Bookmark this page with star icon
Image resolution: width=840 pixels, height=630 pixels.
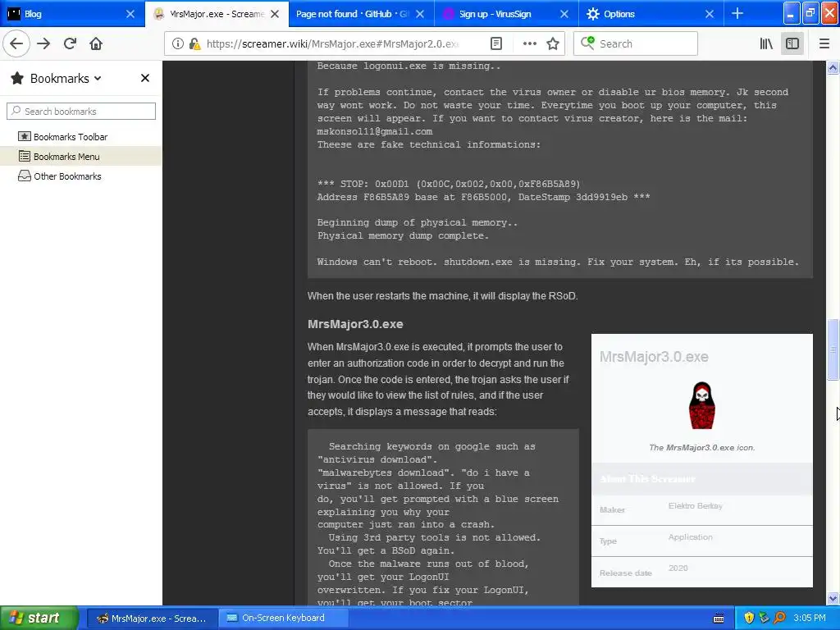(x=553, y=43)
